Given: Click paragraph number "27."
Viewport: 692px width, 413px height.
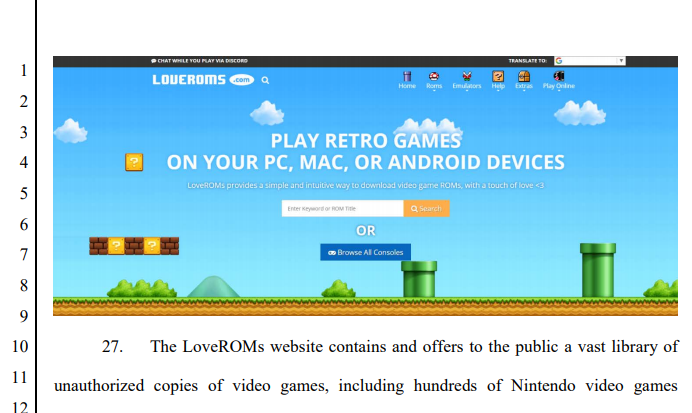Looking at the screenshot, I should pos(112,346).
